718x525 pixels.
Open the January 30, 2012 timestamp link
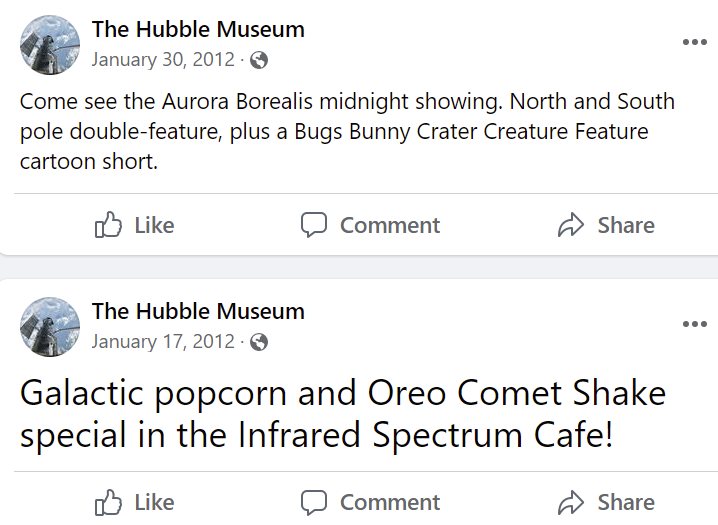[163, 60]
